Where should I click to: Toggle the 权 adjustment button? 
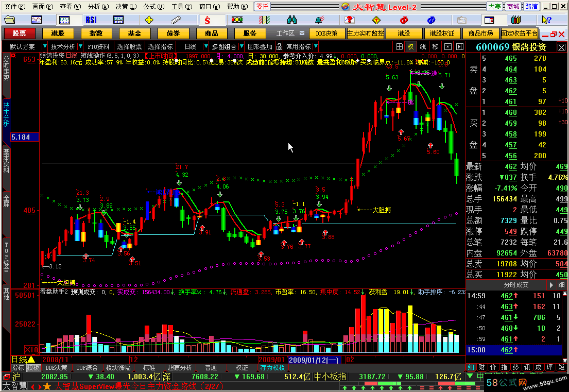[410, 46]
